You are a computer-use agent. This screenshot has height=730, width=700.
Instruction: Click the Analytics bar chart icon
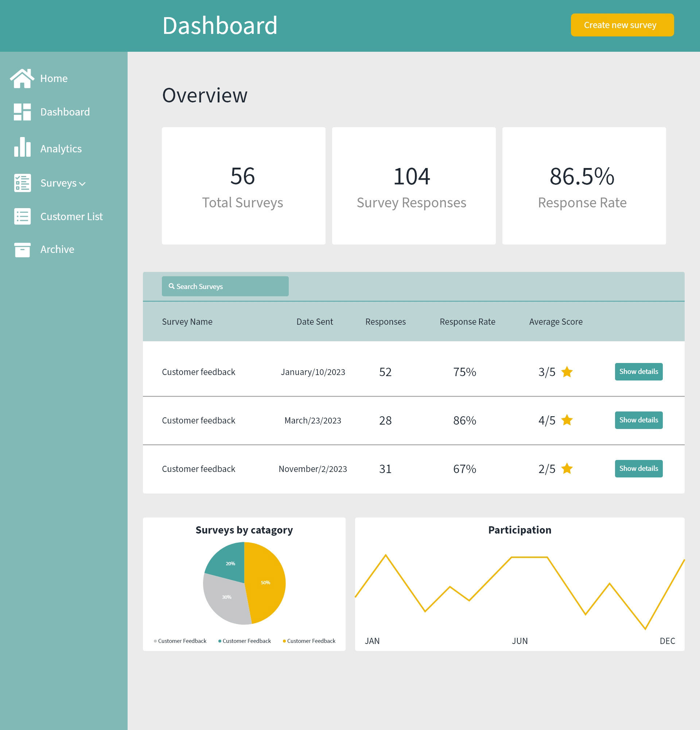(22, 148)
